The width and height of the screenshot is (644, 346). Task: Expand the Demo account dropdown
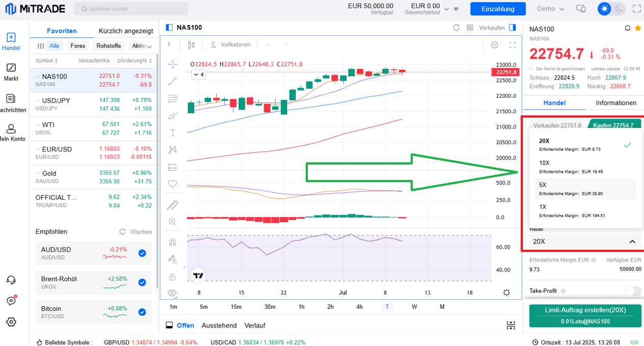click(x=551, y=9)
